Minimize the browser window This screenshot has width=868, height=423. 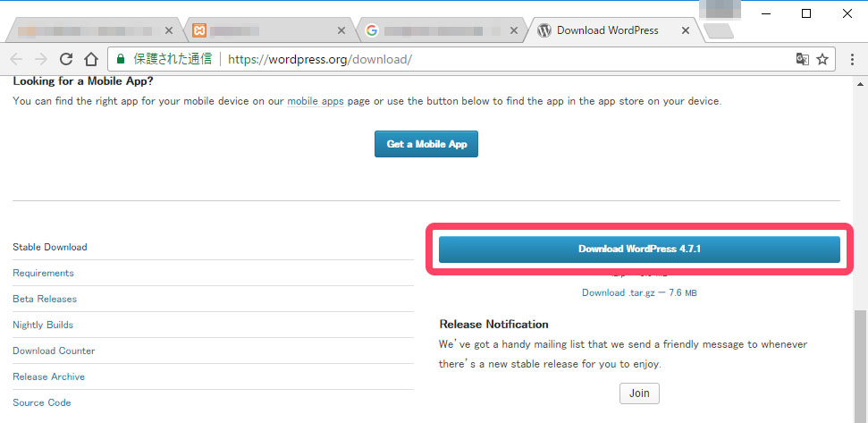(x=765, y=13)
